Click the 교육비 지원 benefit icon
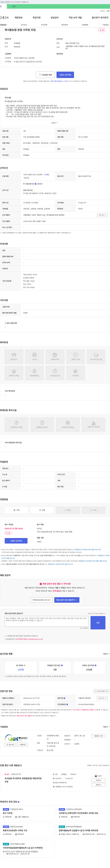Screen dimensions: 110x868 pyautogui.click(x=76, y=357)
